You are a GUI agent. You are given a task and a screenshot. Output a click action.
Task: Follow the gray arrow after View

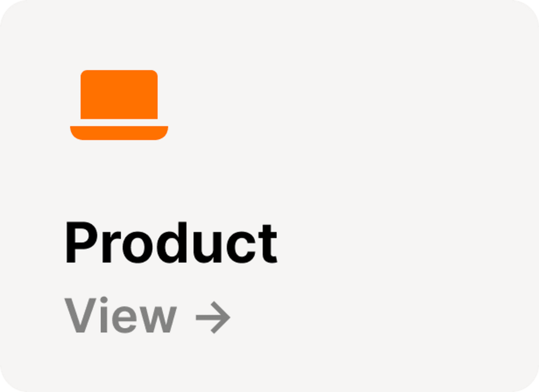click(x=213, y=317)
